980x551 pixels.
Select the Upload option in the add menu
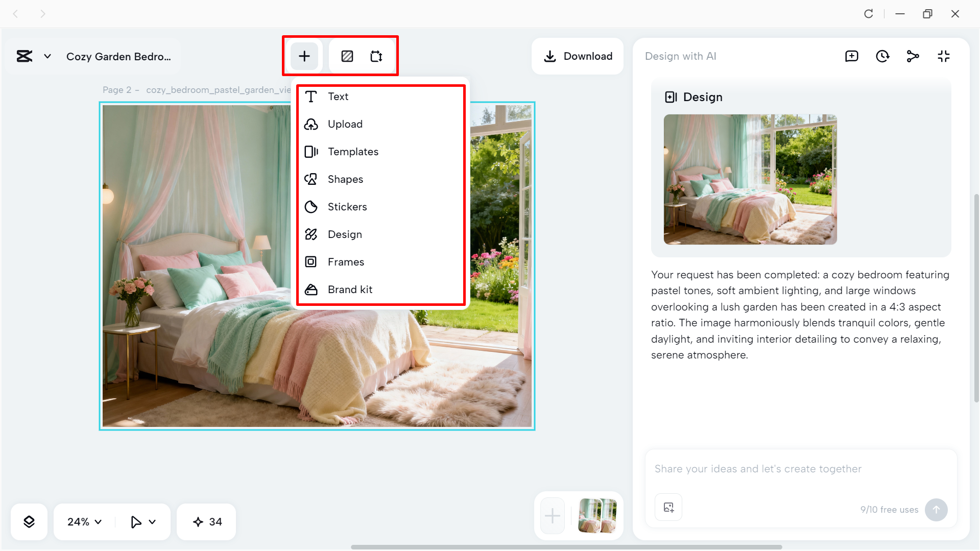(x=345, y=124)
